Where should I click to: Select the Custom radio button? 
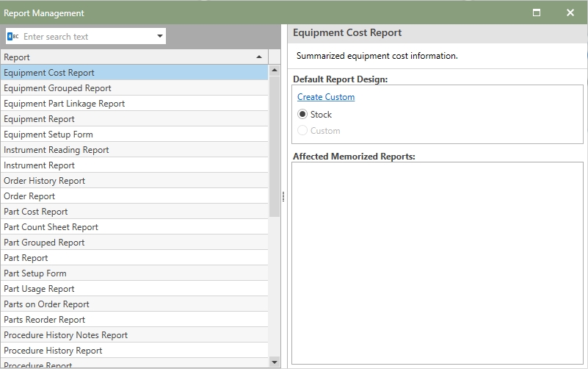302,131
